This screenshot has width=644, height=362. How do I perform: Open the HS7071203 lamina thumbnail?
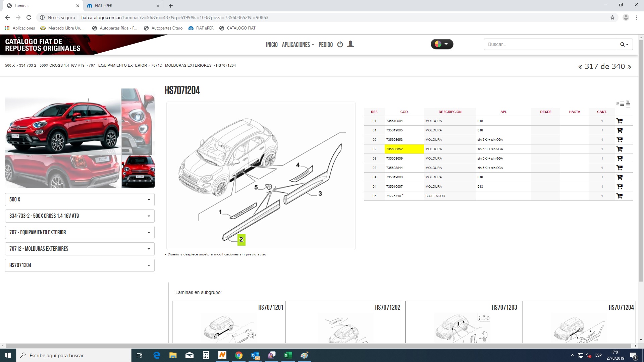[462, 322]
